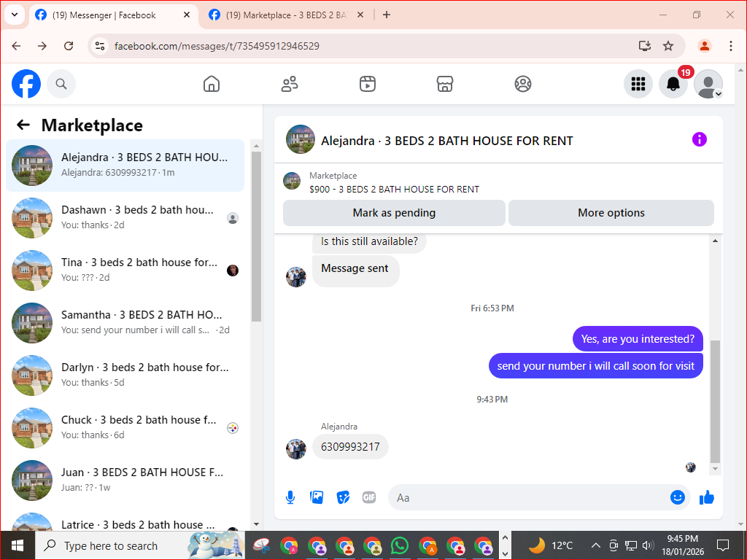
Task: Open a new browser tab
Action: (x=387, y=15)
